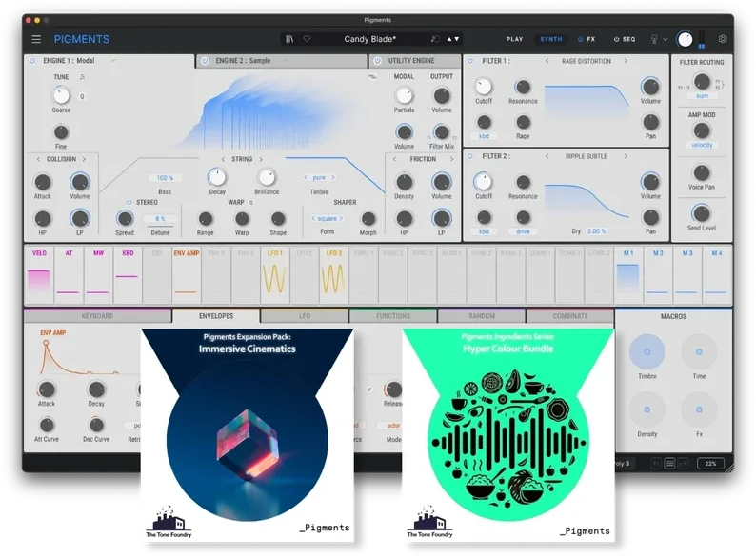Open settings gear in top right corner
The image size is (756, 559).
723,39
